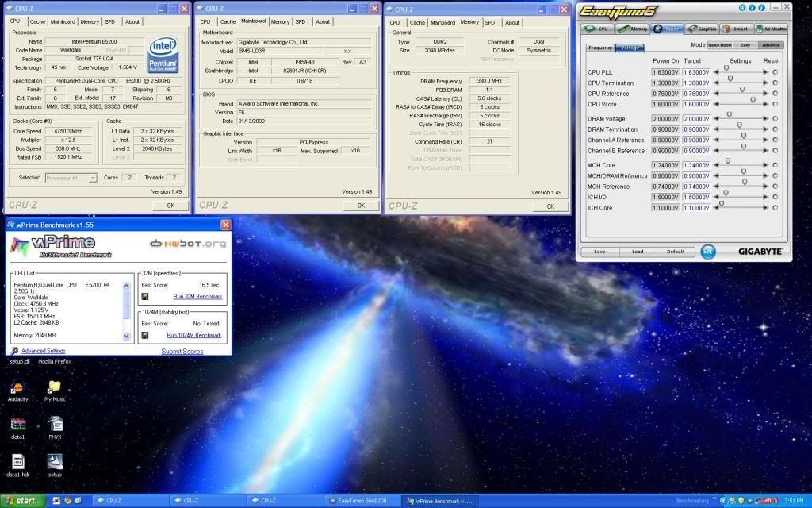Select the reset radio for ICH Core

point(776,208)
